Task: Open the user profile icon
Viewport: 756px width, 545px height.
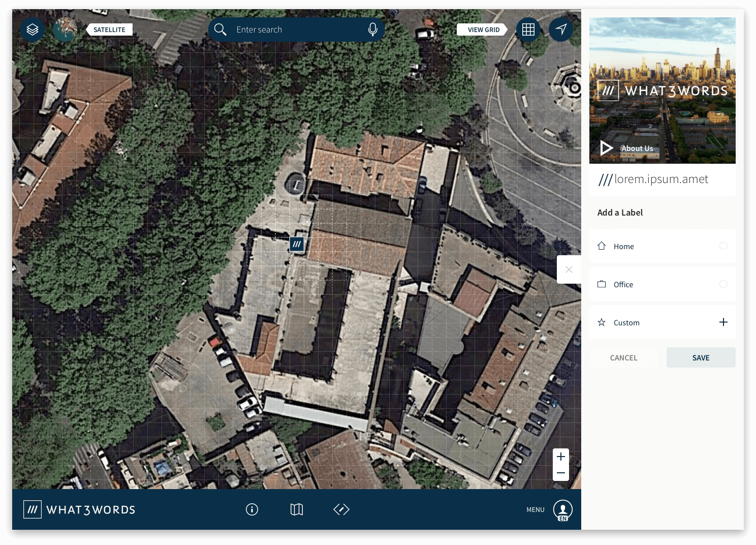Action: coord(563,509)
